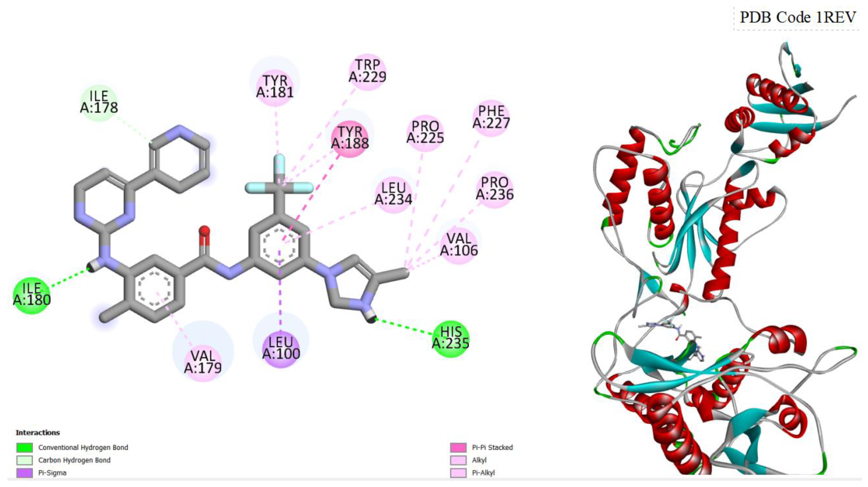The image size is (868, 487).
Task: Click the Pi-Pi Stacked legend swatch
Action: [x=458, y=448]
